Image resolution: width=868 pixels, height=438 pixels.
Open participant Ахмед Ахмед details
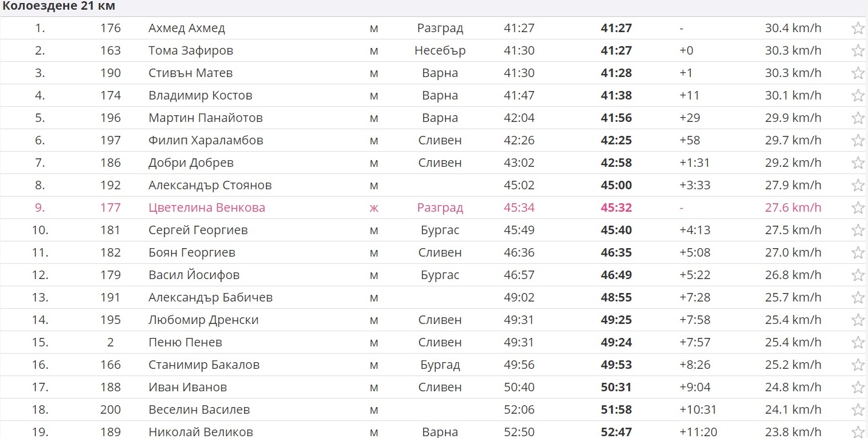pyautogui.click(x=186, y=28)
